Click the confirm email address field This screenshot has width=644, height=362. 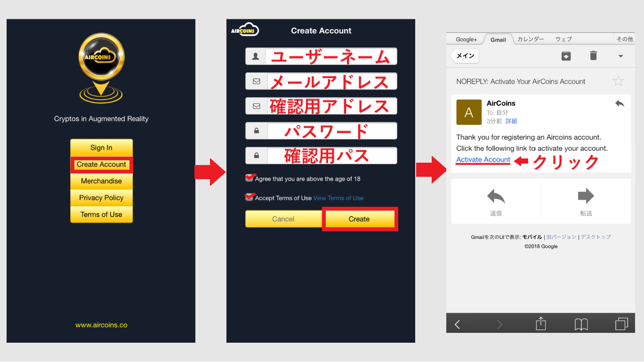321,106
